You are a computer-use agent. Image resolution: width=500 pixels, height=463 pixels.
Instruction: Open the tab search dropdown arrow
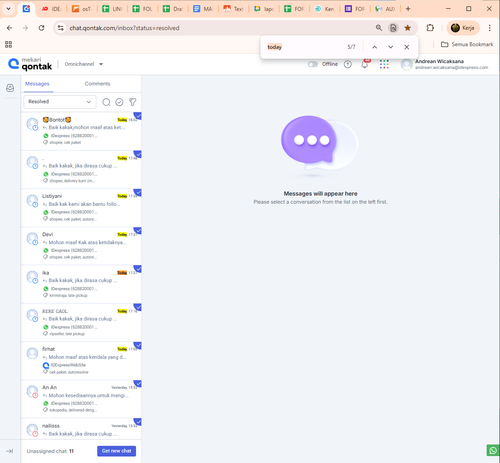pos(9,9)
